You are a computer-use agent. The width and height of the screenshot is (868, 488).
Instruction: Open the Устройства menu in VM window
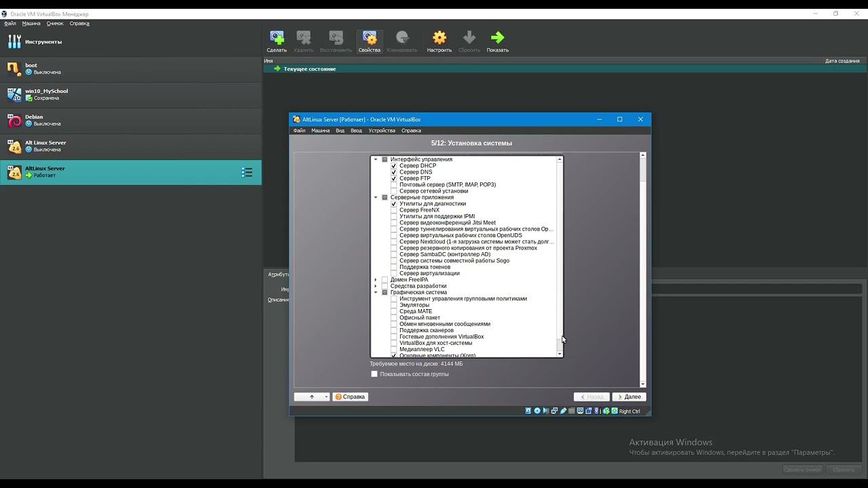[x=382, y=130]
